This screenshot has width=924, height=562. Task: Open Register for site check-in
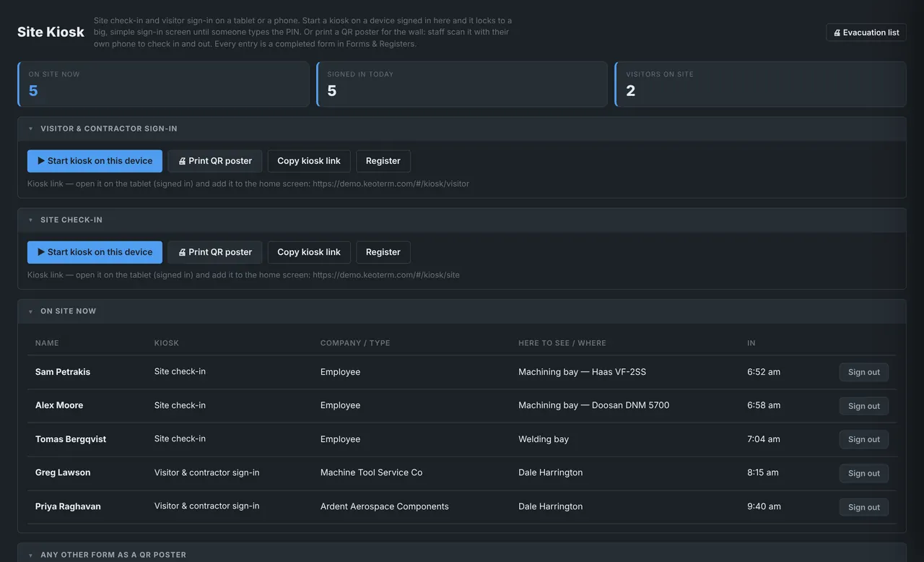click(383, 252)
